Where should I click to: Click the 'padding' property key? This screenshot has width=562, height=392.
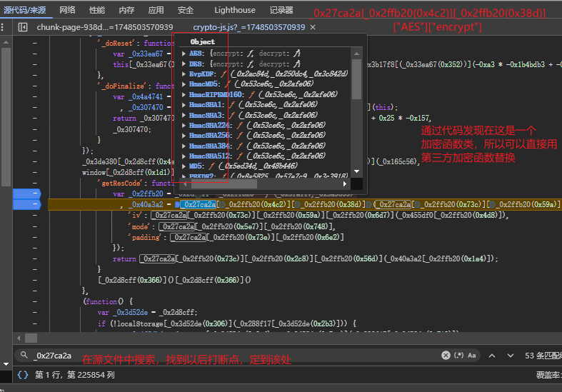point(145,237)
